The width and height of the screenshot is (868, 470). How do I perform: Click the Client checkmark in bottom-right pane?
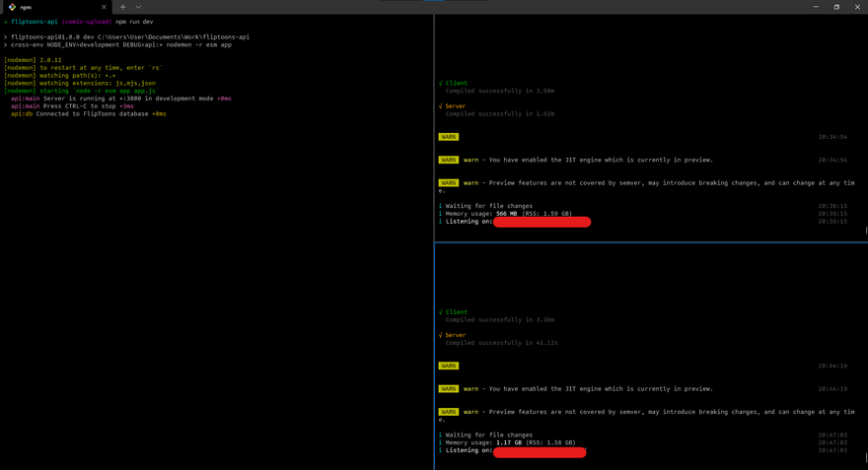coord(441,312)
